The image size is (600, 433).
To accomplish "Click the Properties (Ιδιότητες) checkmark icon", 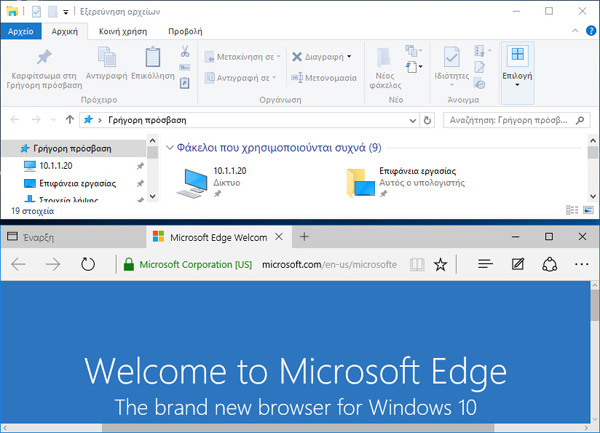I will coord(452,57).
